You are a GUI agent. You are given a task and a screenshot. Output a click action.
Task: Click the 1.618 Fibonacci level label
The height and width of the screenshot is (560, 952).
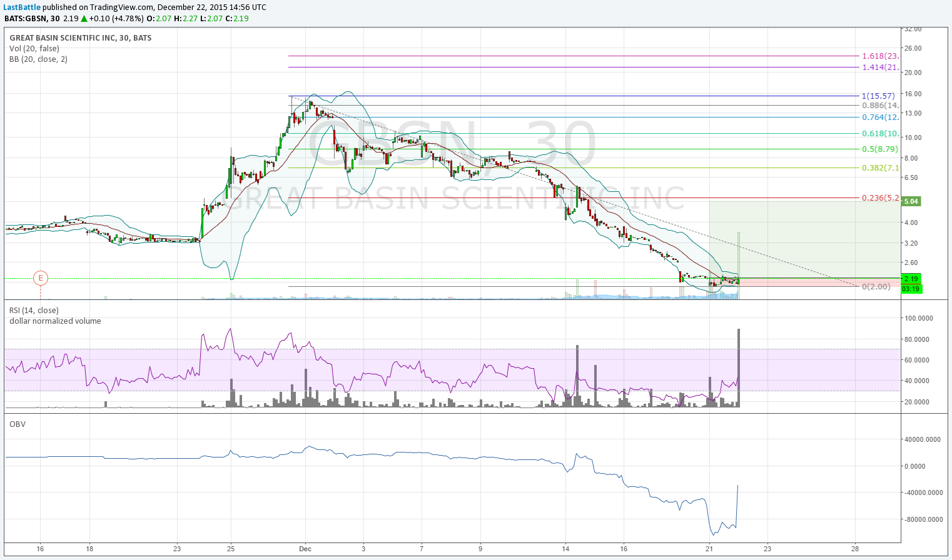881,56
